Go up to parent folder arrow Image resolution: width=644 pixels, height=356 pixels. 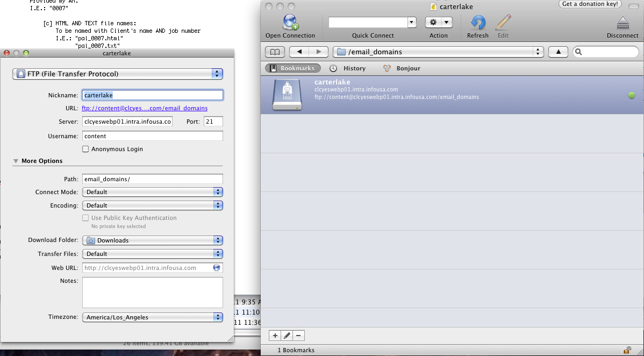click(x=558, y=52)
